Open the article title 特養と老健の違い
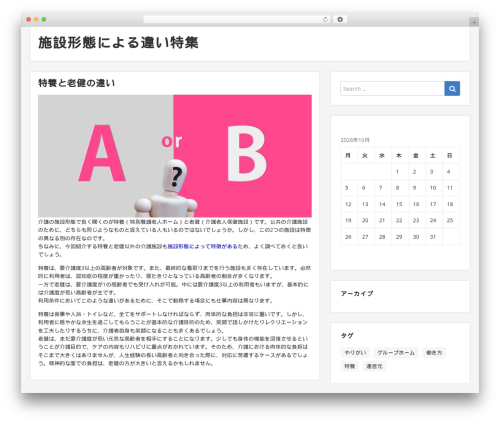Screen dimensions: 500x423 click(76, 83)
